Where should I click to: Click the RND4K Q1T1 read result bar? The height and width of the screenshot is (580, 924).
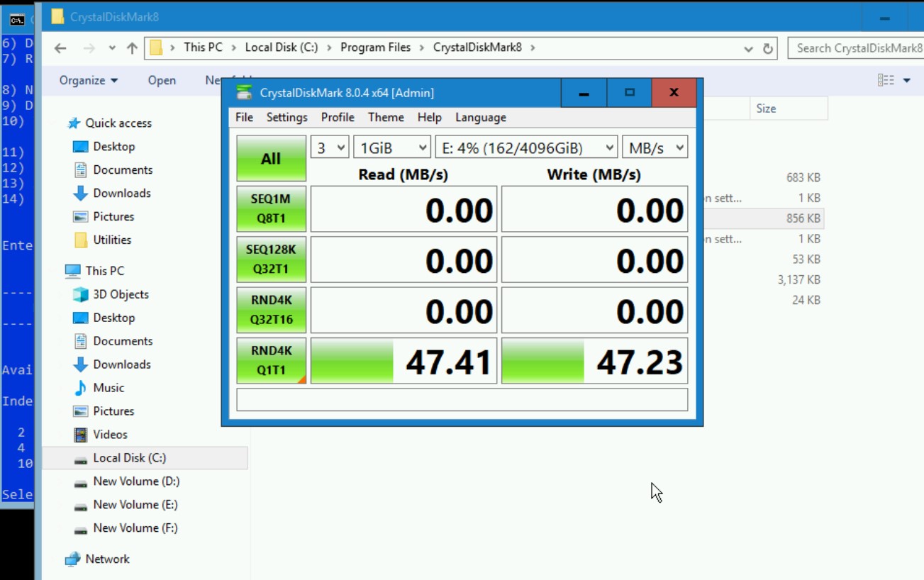click(403, 360)
